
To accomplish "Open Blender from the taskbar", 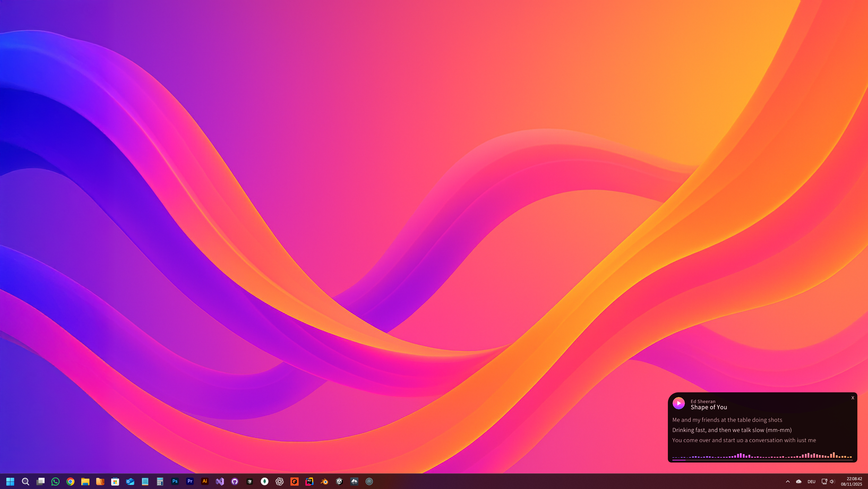I will [x=324, y=481].
